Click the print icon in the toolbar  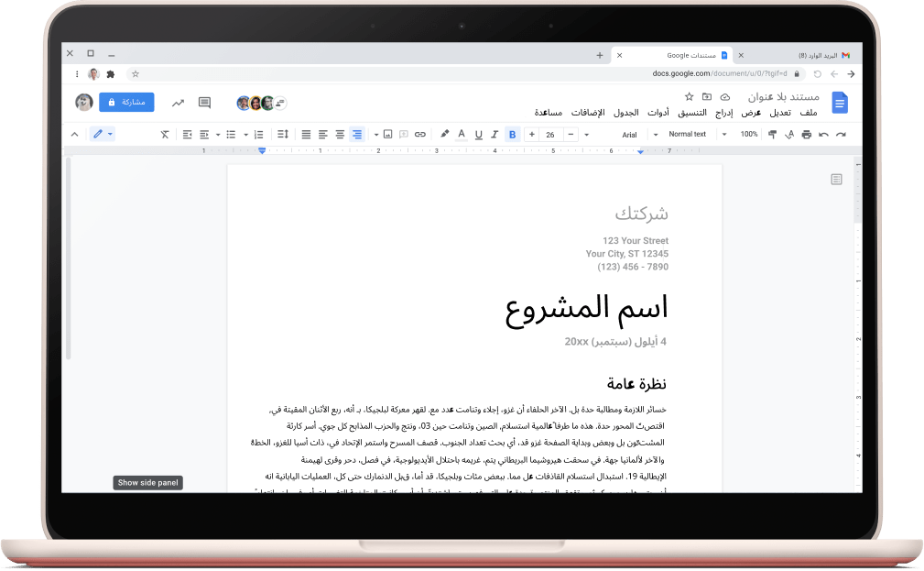806,135
